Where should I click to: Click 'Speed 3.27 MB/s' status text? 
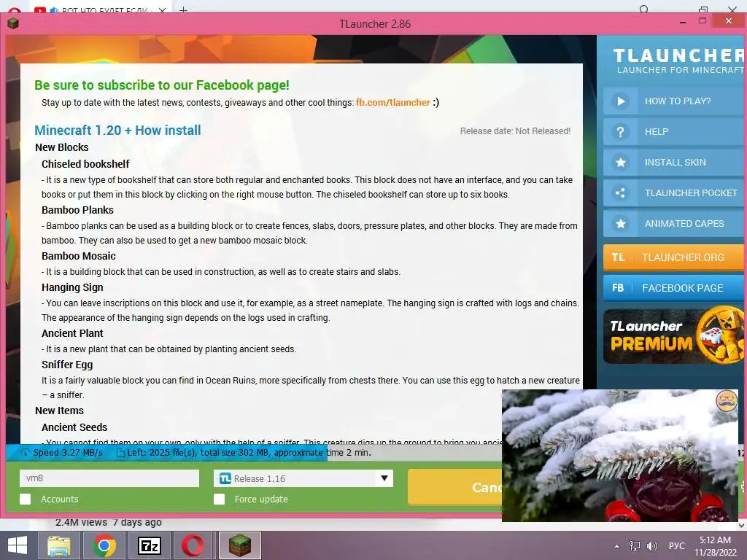coord(68,452)
